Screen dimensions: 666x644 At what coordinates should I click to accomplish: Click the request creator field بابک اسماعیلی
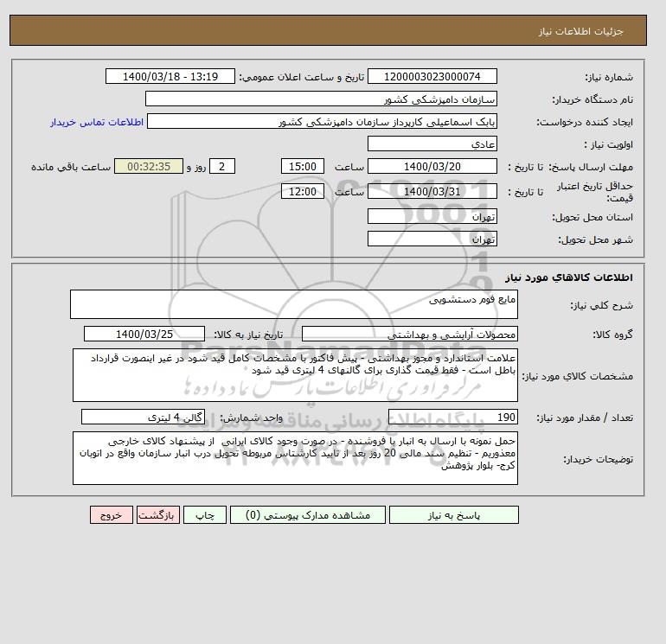pos(322,121)
